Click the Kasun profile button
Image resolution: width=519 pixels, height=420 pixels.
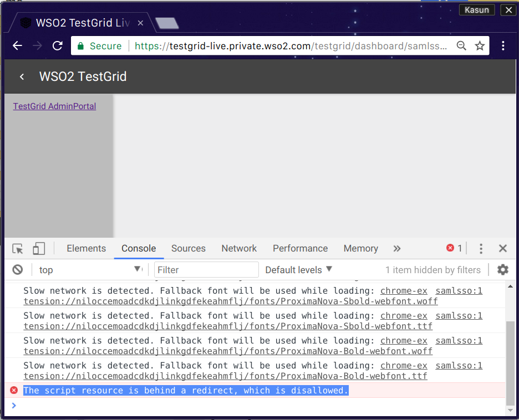[477, 10]
